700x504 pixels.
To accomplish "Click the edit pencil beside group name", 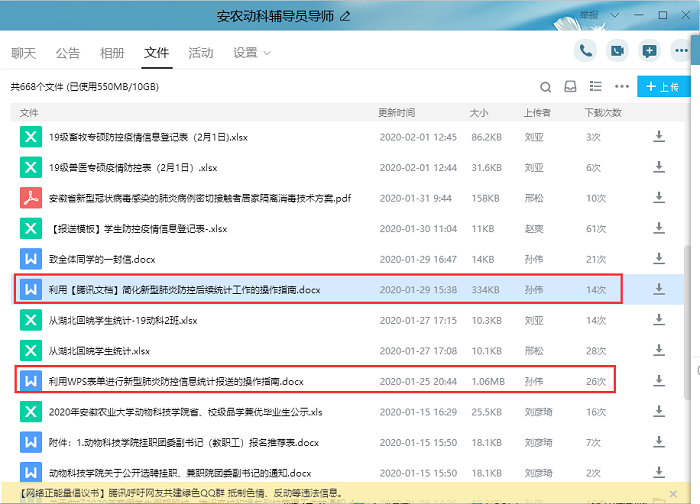I will [x=346, y=16].
